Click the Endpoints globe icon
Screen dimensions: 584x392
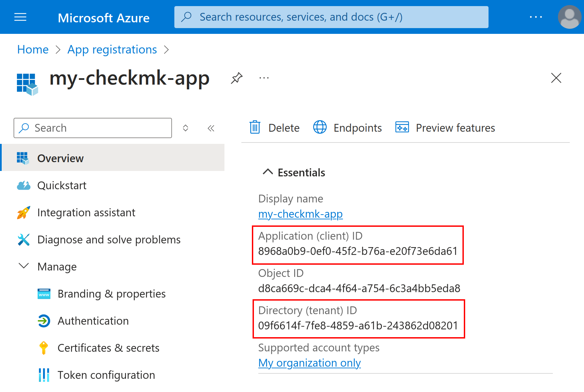pos(320,127)
